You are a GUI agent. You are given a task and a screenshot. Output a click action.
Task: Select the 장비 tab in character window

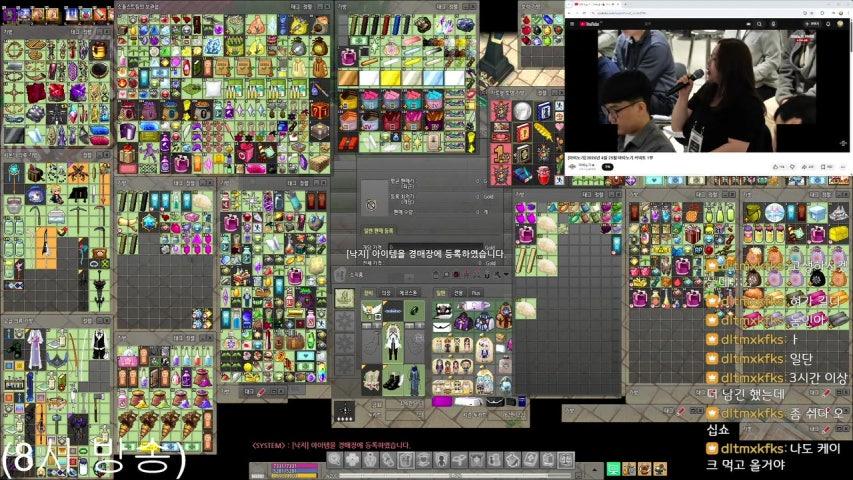369,293
